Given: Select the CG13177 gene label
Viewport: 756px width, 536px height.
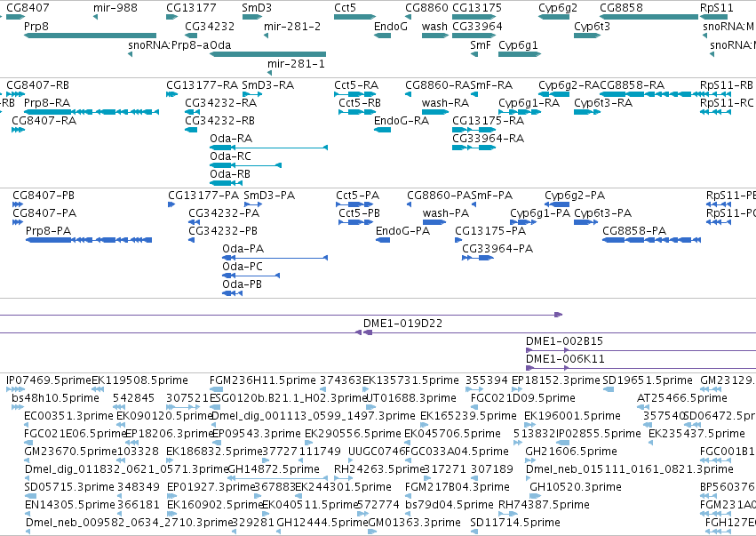Looking at the screenshot, I should coord(191,8).
